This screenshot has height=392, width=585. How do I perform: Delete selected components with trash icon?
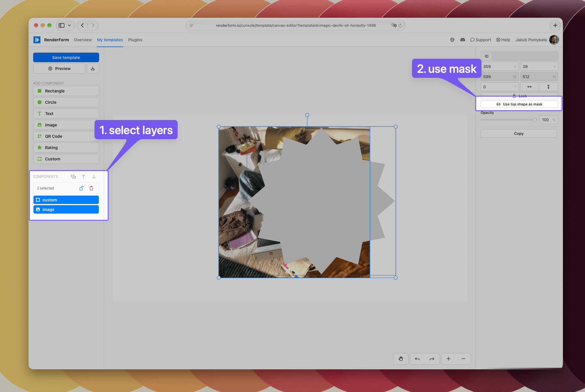click(91, 188)
